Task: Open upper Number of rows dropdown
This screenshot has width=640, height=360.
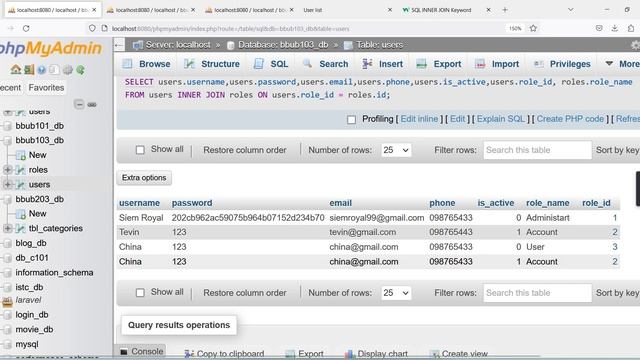Action: [x=396, y=150]
